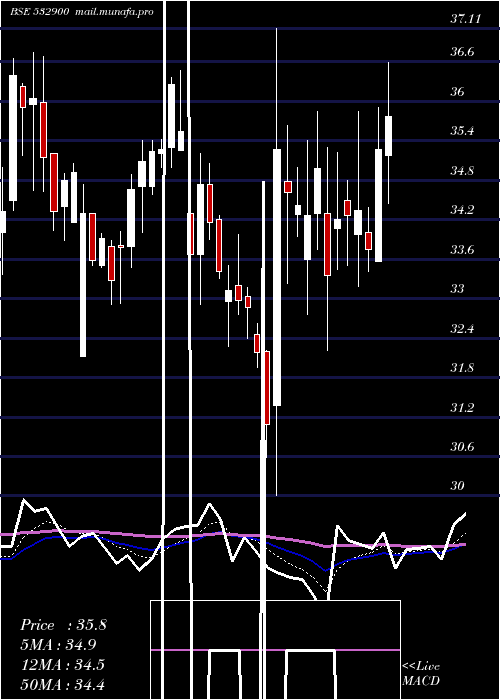This screenshot has height=700, width=500.
Task: Select the 34.8 price axis label
Action: pos(462,171)
